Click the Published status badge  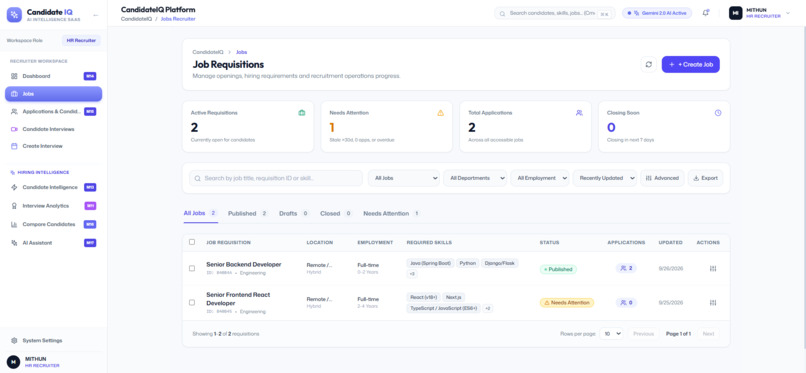(x=558, y=269)
